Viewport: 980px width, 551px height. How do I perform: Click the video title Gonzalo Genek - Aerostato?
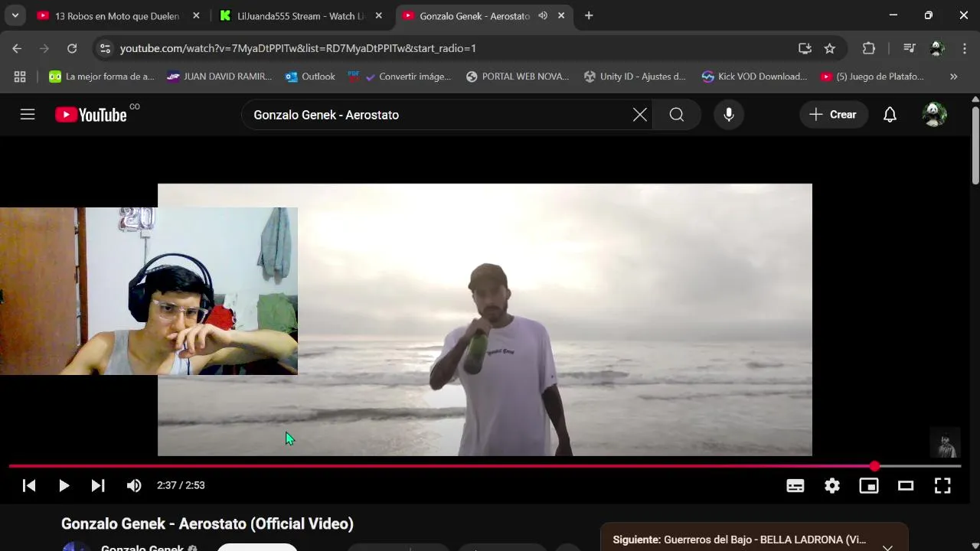point(207,524)
